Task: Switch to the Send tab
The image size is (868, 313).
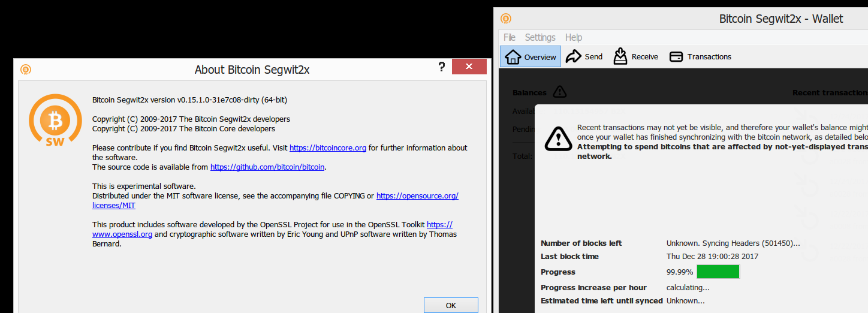Action: click(584, 56)
